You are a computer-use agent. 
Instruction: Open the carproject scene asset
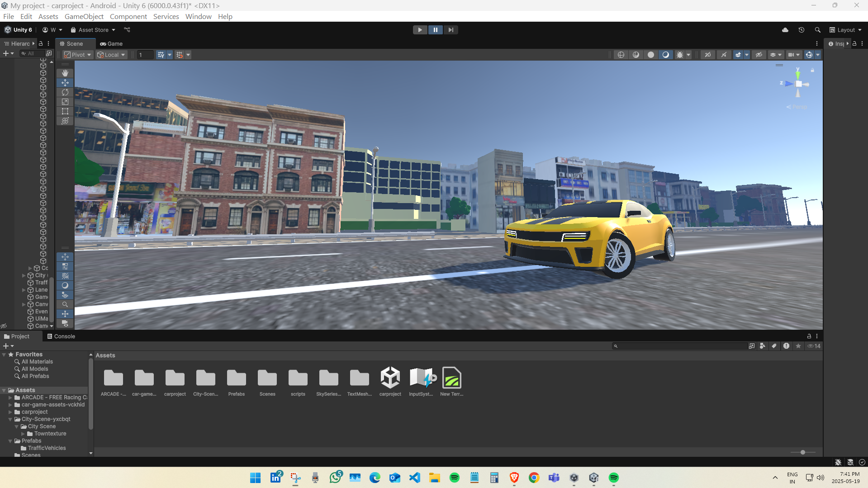coord(390,382)
